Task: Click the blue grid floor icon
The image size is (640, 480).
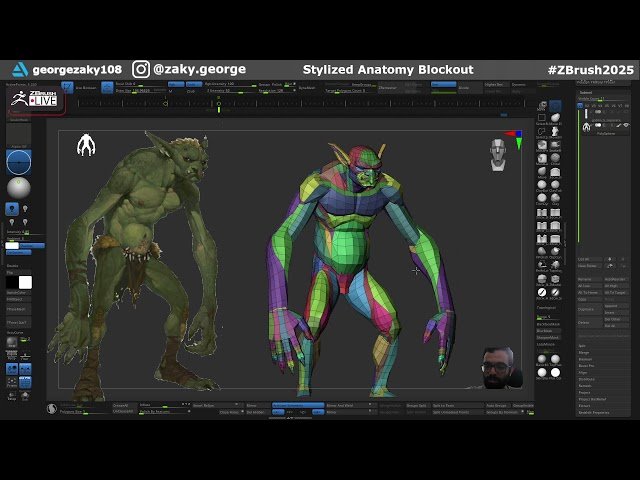Action: click(25, 382)
